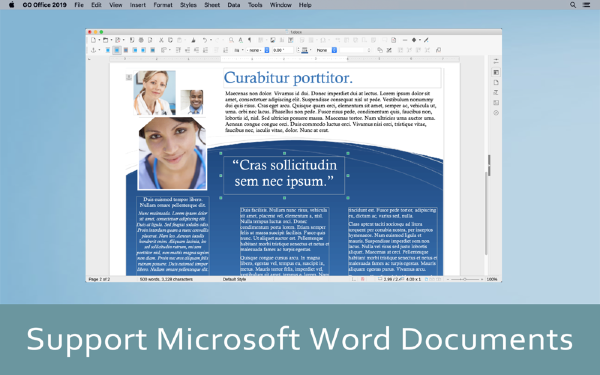Image resolution: width=600 pixels, height=375 pixels.
Task: Toggle the first blue wrap mode button
Action: [108, 50]
